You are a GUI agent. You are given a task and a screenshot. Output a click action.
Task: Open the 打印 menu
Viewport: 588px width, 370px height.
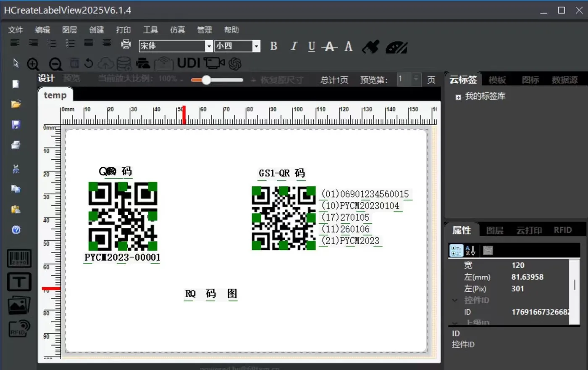click(123, 30)
